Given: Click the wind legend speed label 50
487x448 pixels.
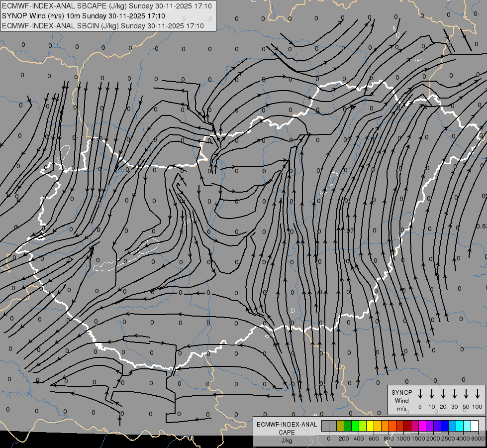Looking at the screenshot, I should (466, 407).
